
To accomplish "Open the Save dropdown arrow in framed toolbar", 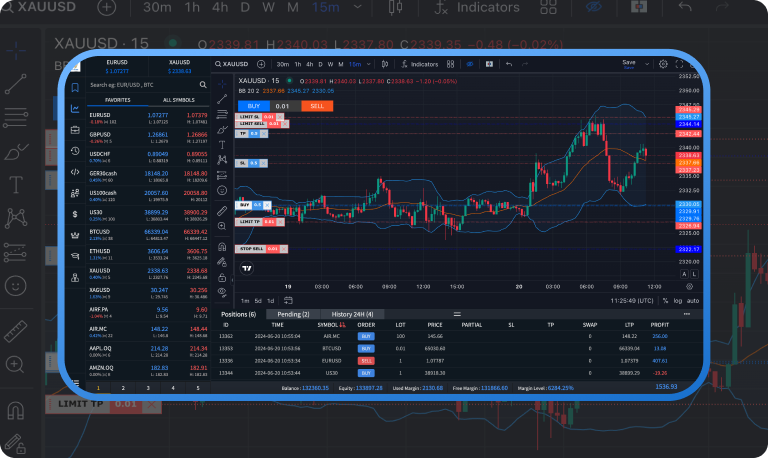I will (x=647, y=64).
